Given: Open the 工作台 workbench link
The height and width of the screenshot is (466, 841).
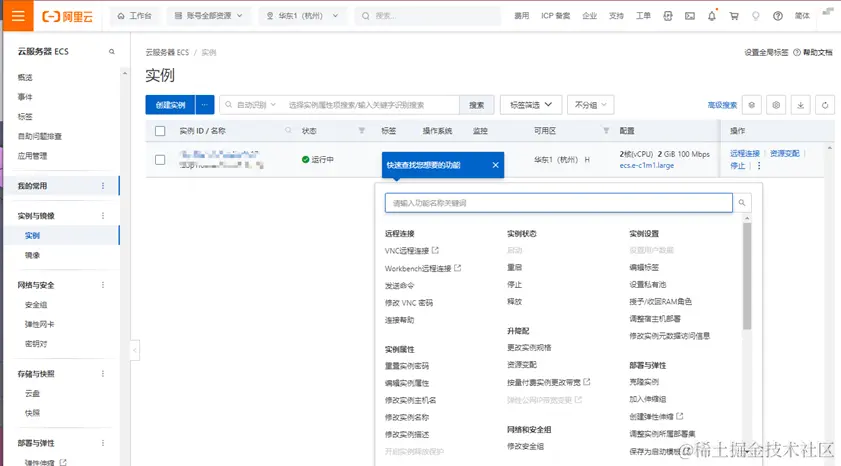Looking at the screenshot, I should click(134, 16).
